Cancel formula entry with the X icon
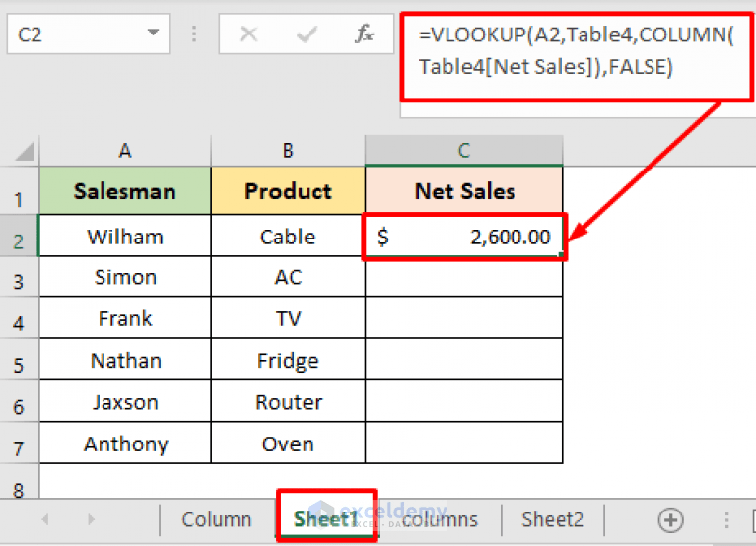Screen dimensions: 756x546 point(248,34)
